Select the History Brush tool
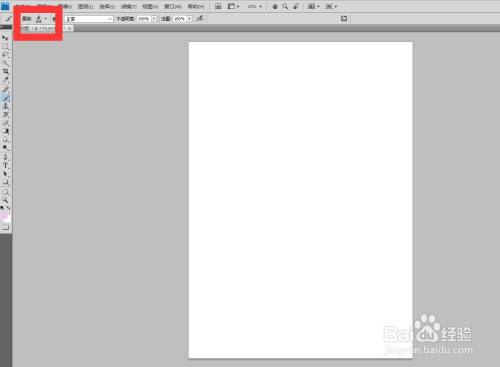This screenshot has height=367, width=500. pyautogui.click(x=5, y=114)
